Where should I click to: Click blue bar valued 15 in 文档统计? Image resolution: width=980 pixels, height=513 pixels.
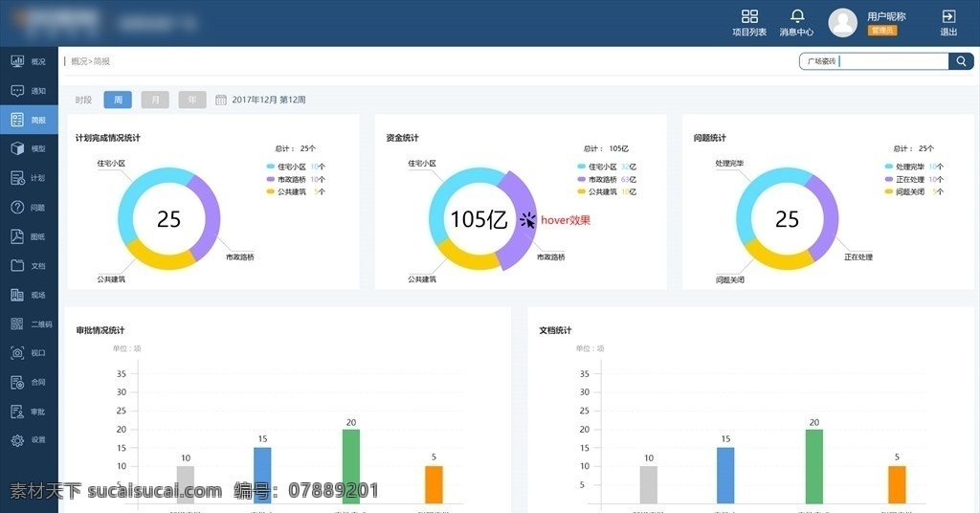pyautogui.click(x=725, y=475)
